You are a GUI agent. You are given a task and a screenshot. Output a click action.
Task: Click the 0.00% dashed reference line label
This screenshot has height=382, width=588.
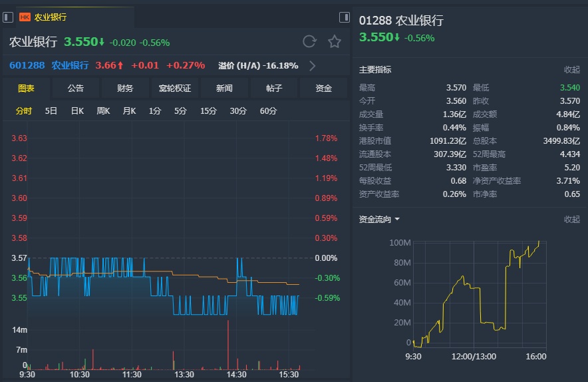point(326,258)
